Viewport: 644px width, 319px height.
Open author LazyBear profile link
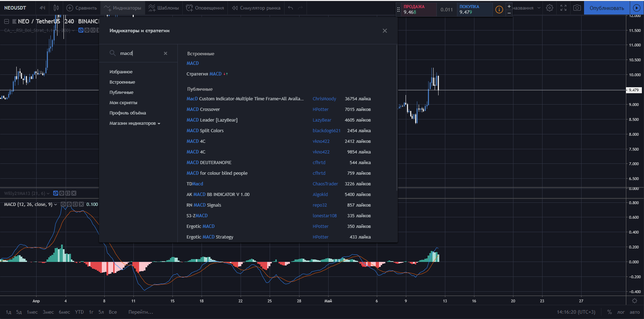(x=322, y=120)
